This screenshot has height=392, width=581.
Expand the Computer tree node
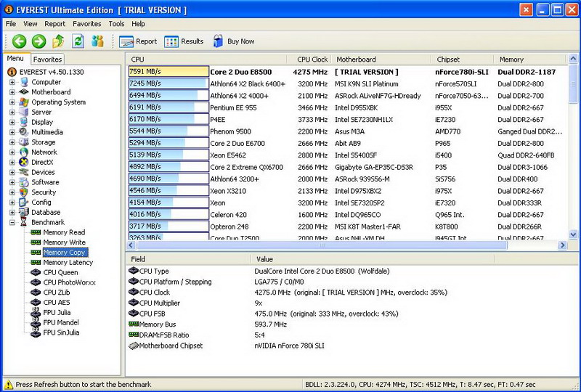[12, 82]
